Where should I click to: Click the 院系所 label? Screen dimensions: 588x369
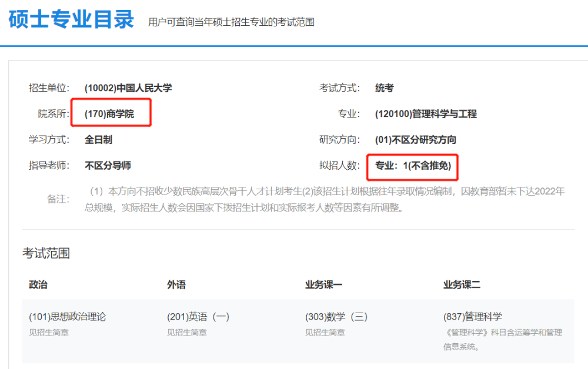[x=54, y=114]
